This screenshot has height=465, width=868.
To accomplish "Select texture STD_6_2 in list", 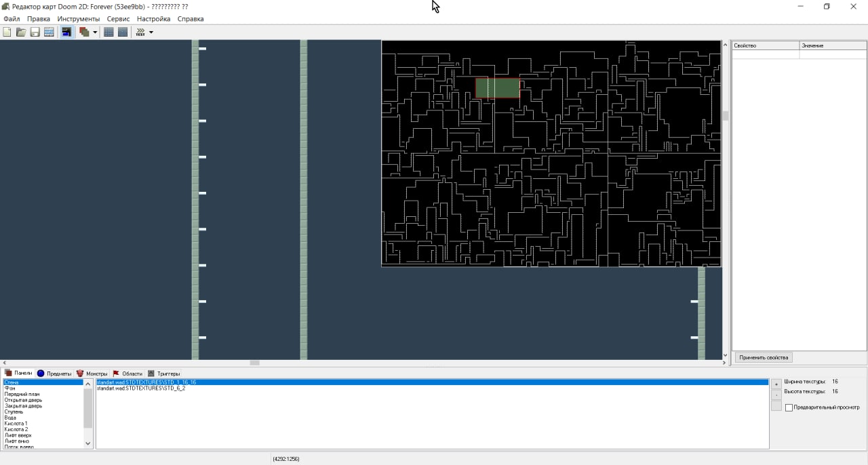I will click(432, 388).
